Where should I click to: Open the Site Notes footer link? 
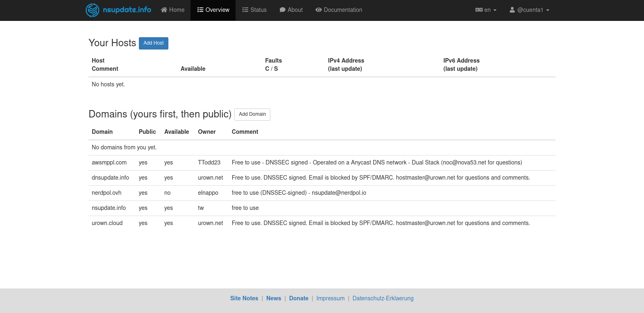coord(244,298)
